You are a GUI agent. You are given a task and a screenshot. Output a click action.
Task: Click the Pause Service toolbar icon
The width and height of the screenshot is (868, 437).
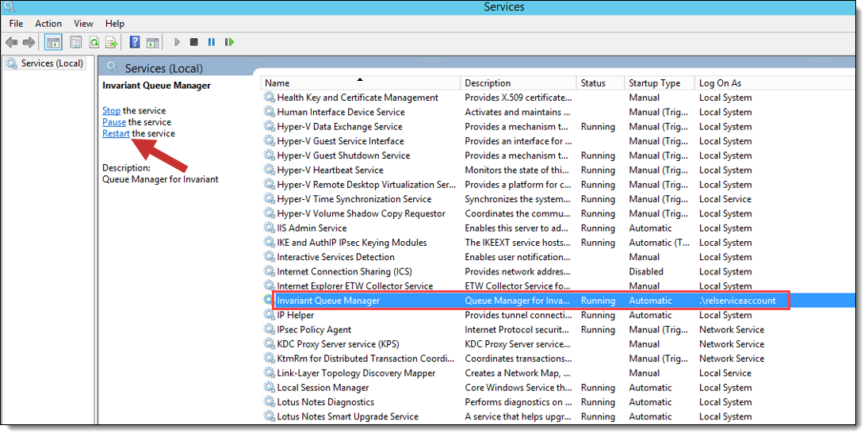(x=212, y=42)
